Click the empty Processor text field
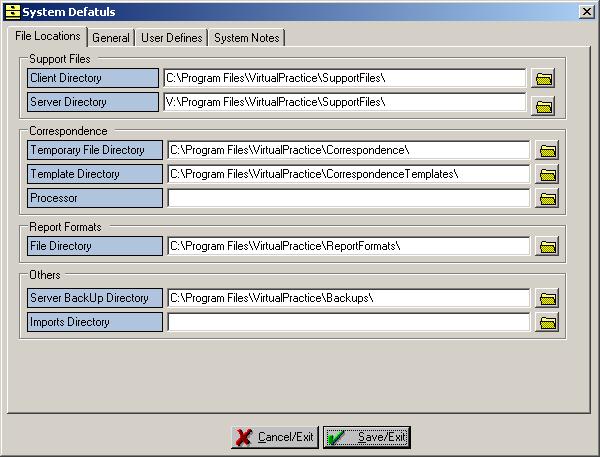600x457 pixels. coord(348,198)
